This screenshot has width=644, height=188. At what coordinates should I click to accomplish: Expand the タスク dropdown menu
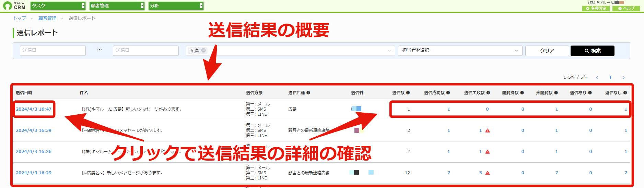coord(58,6)
